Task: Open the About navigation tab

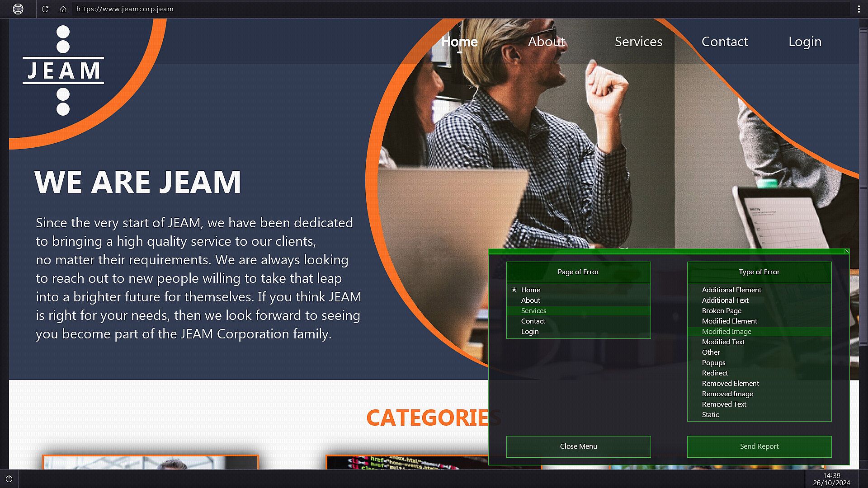Action: (x=546, y=42)
